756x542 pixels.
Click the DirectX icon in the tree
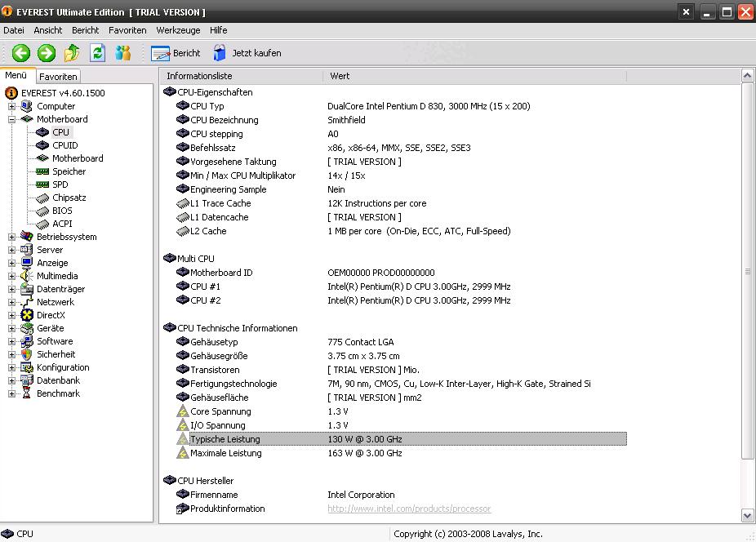[x=27, y=315]
